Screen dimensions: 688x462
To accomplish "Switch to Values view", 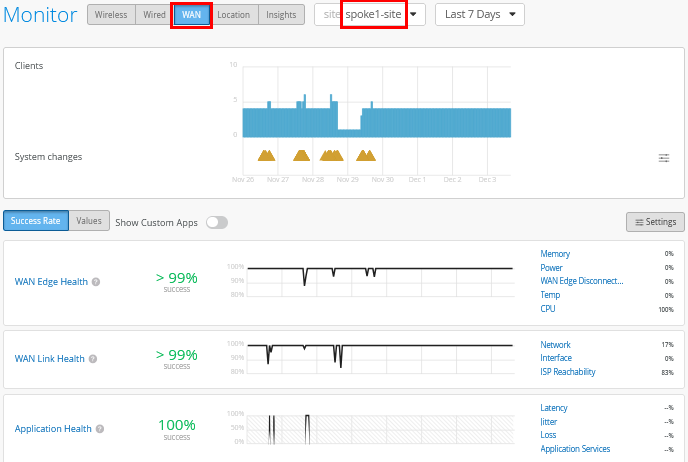I will (x=89, y=221).
